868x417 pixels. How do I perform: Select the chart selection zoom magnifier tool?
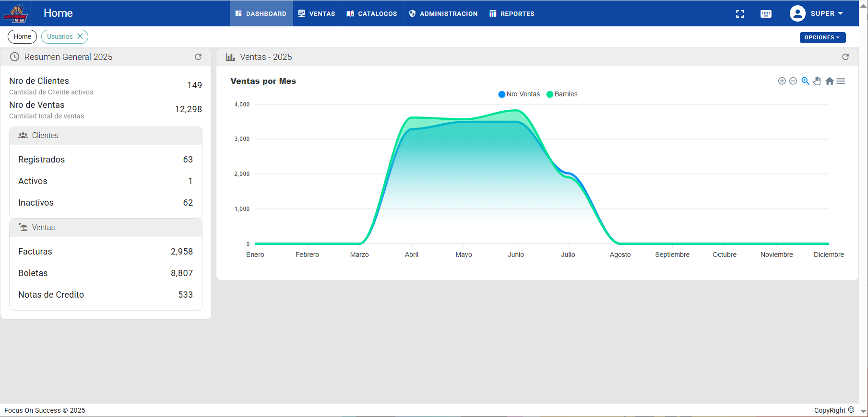805,81
